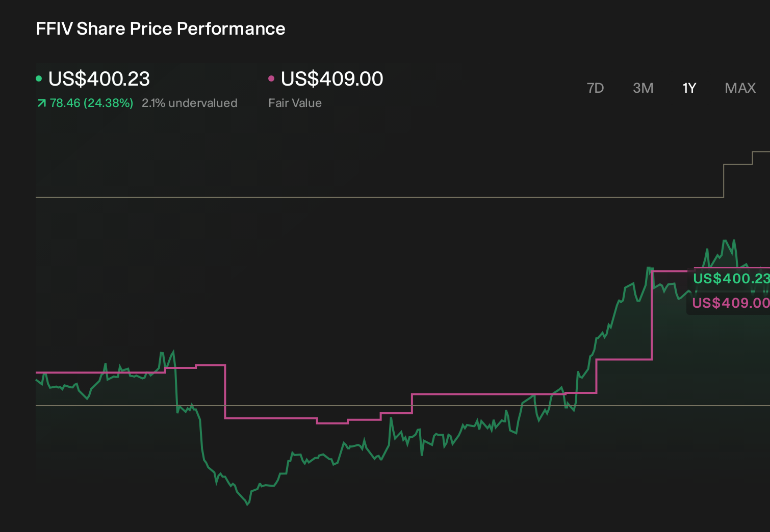Select the 3M time range

click(643, 88)
